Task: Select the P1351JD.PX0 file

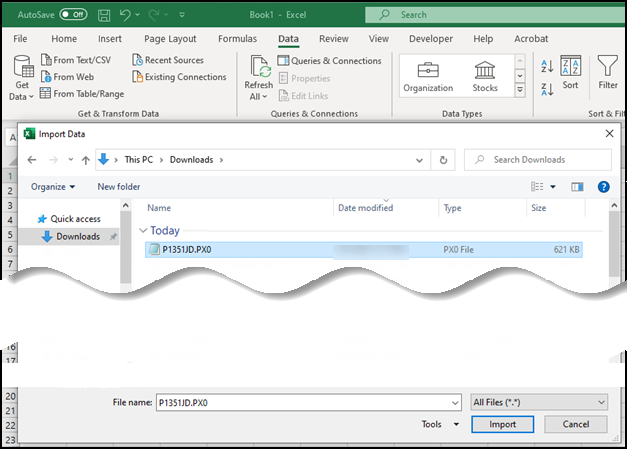Action: (x=363, y=249)
